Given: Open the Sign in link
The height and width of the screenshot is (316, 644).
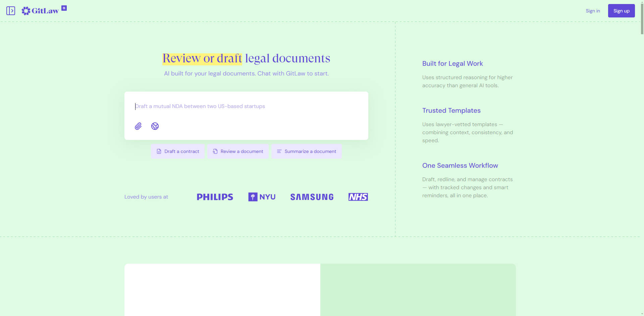Looking at the screenshot, I should pyautogui.click(x=593, y=11).
